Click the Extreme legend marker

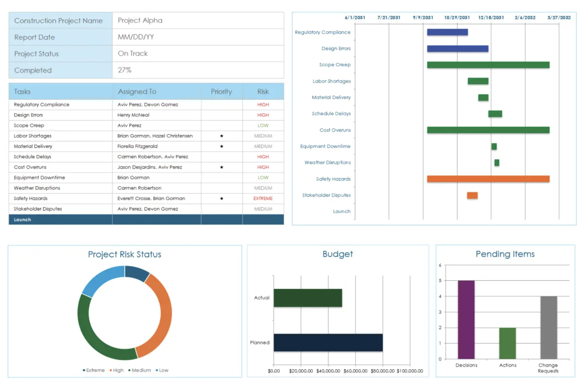pyautogui.click(x=84, y=370)
